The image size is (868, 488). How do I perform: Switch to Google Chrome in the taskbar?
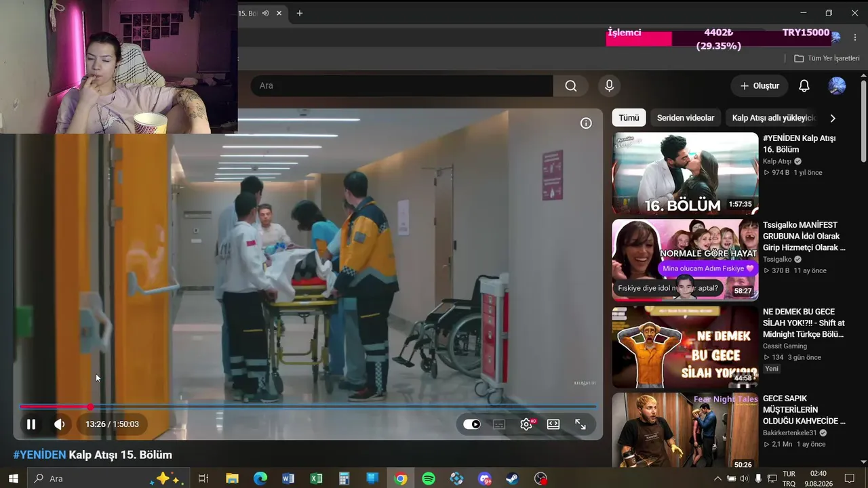point(401,479)
